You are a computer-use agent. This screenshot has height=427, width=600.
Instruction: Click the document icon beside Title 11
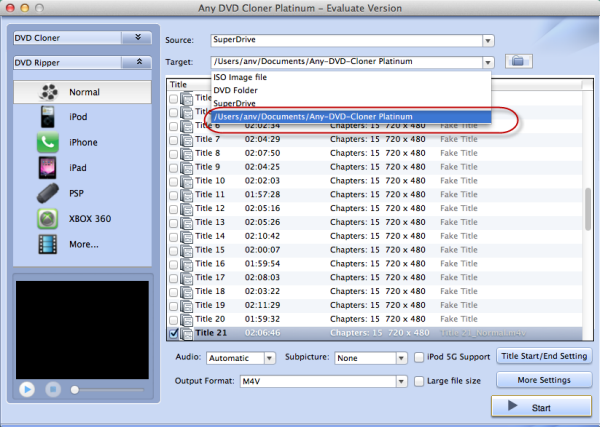pos(187,195)
